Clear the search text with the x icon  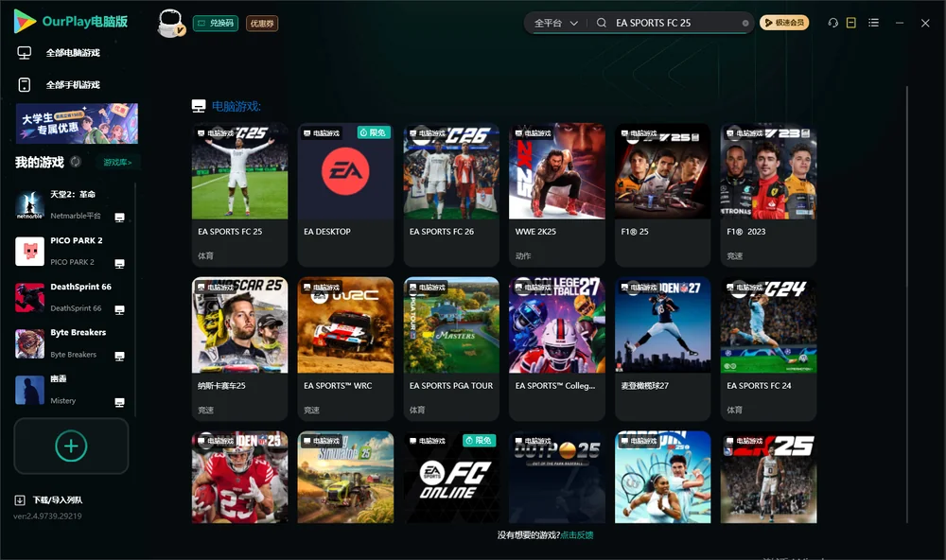(x=745, y=23)
